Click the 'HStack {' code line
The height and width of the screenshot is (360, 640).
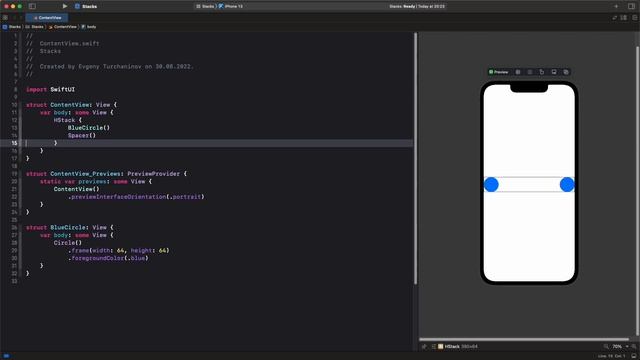68,120
